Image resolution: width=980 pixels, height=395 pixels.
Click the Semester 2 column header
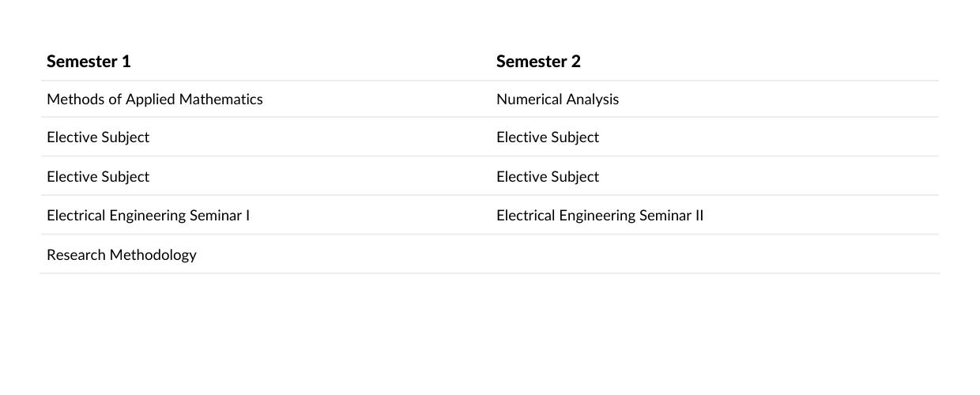click(x=538, y=62)
